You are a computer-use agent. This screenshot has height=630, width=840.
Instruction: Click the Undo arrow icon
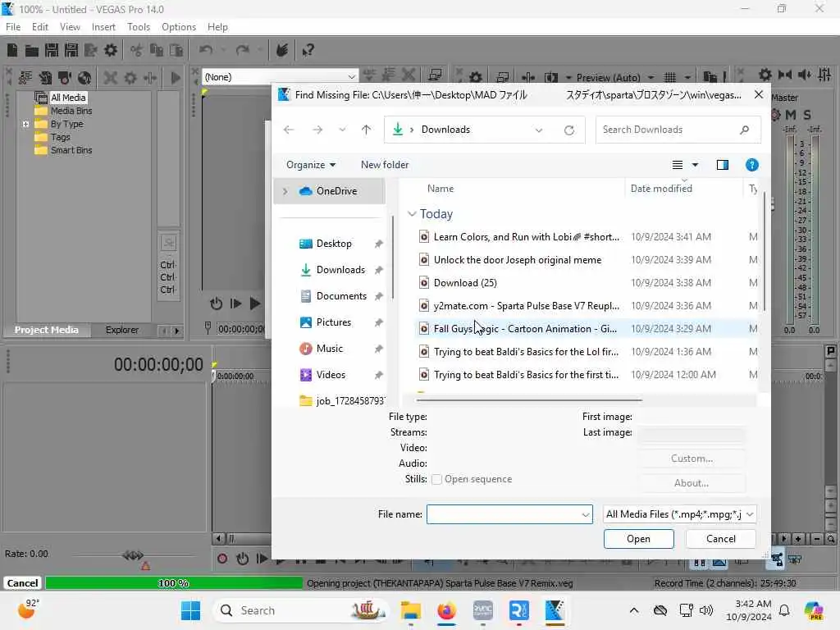(x=206, y=50)
